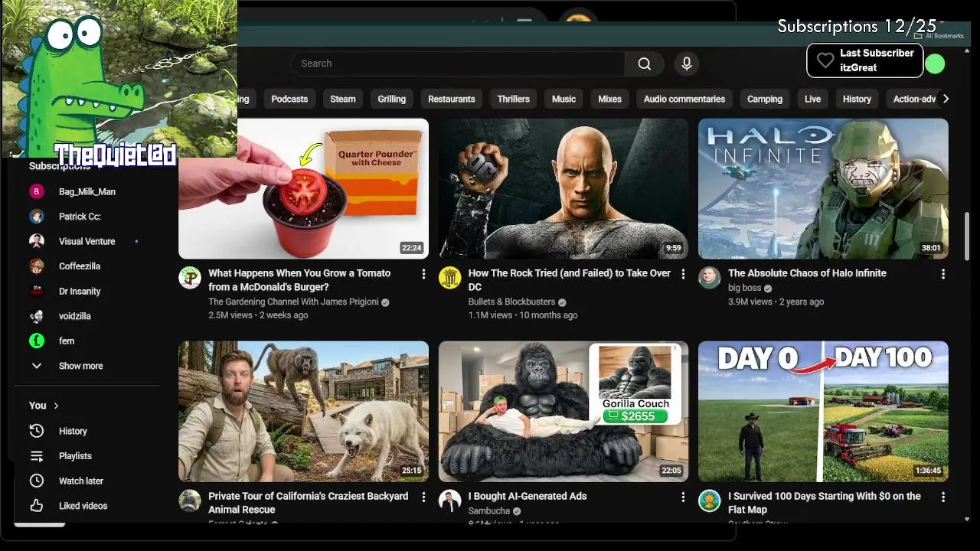Click the Liked videos thumbs-up icon
This screenshot has height=551, width=980.
37,506
